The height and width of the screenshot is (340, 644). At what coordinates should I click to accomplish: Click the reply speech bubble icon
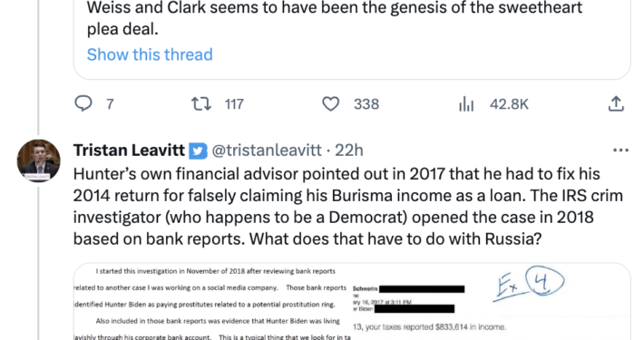pos(83,103)
